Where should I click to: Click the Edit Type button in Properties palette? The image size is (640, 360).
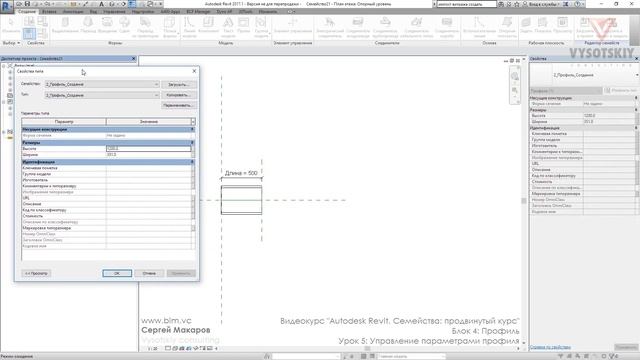coord(620,90)
